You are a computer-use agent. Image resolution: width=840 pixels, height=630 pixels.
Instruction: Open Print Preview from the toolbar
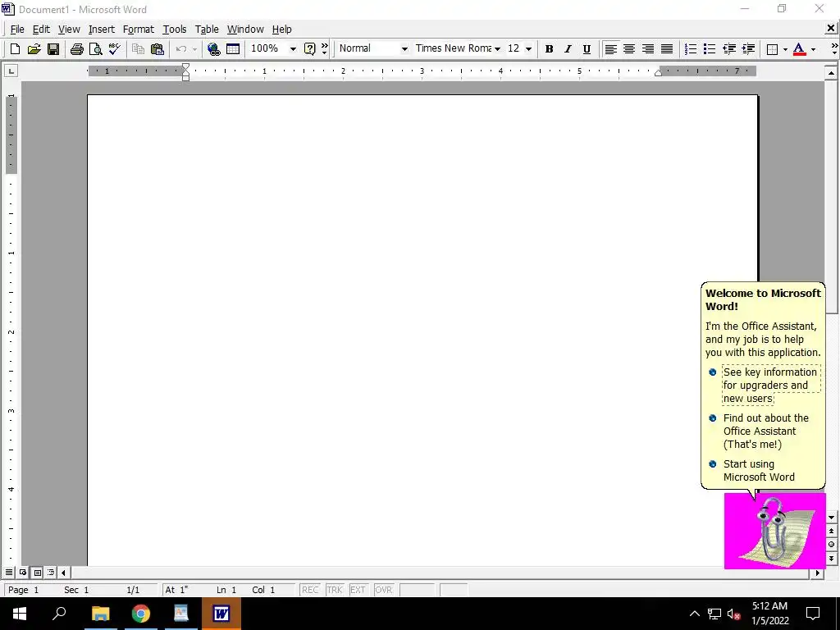[x=95, y=49]
